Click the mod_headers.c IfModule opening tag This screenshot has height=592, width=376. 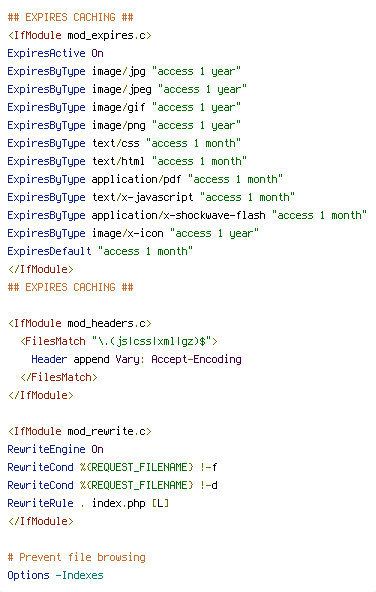[x=80, y=324]
